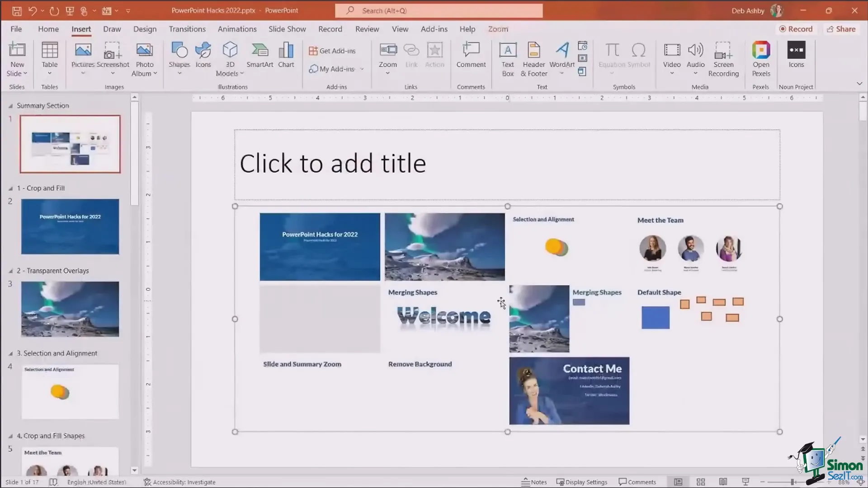The width and height of the screenshot is (868, 488).
Task: Insert Video
Action: [x=672, y=59]
